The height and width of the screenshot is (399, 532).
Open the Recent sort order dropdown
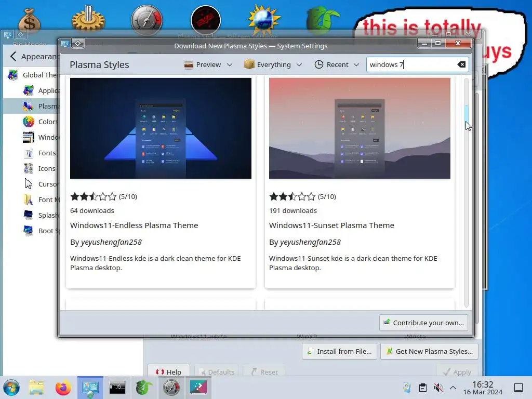tap(337, 64)
